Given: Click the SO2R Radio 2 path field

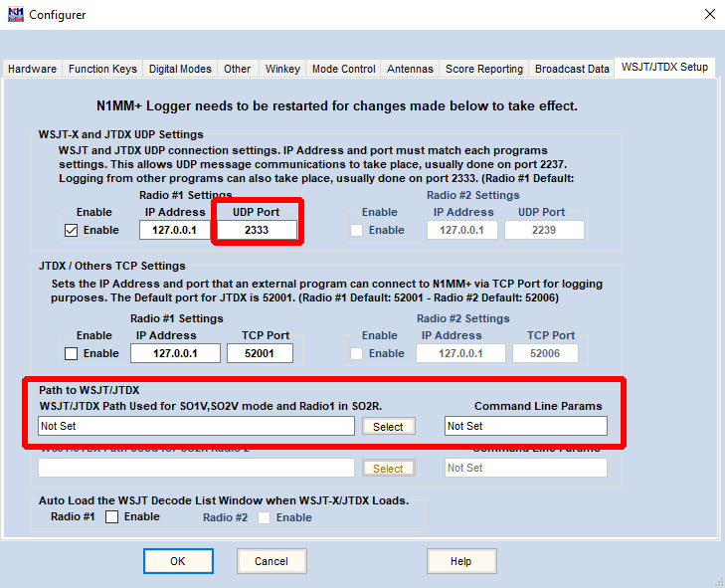Looking at the screenshot, I should click(197, 468).
